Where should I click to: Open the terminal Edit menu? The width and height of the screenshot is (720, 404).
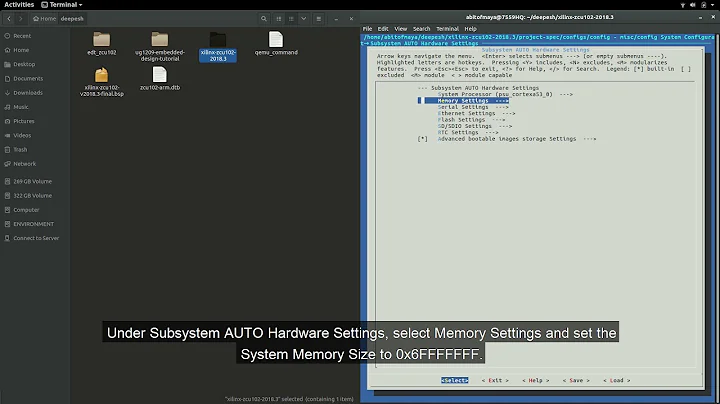pos(383,28)
